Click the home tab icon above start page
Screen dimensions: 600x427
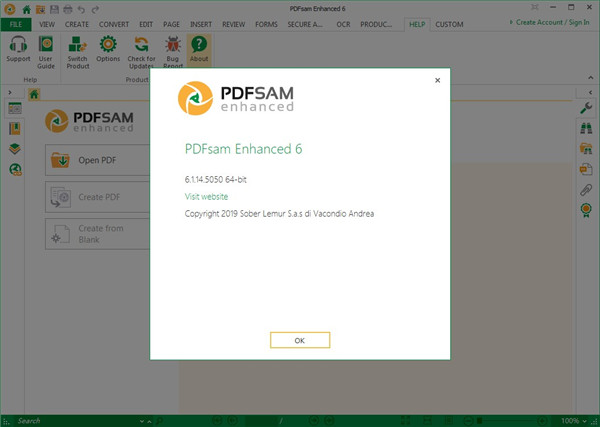pyautogui.click(x=34, y=94)
